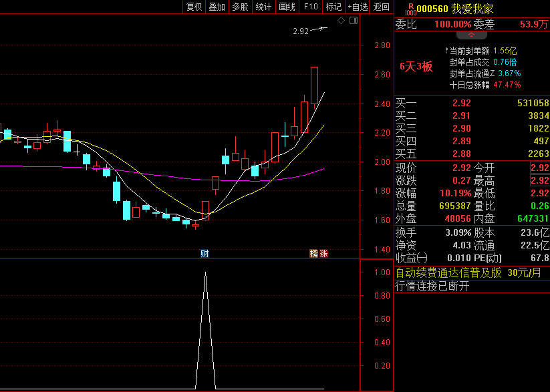Click the R 1000 margin badge icon
This screenshot has height=392, width=550.
411,10
